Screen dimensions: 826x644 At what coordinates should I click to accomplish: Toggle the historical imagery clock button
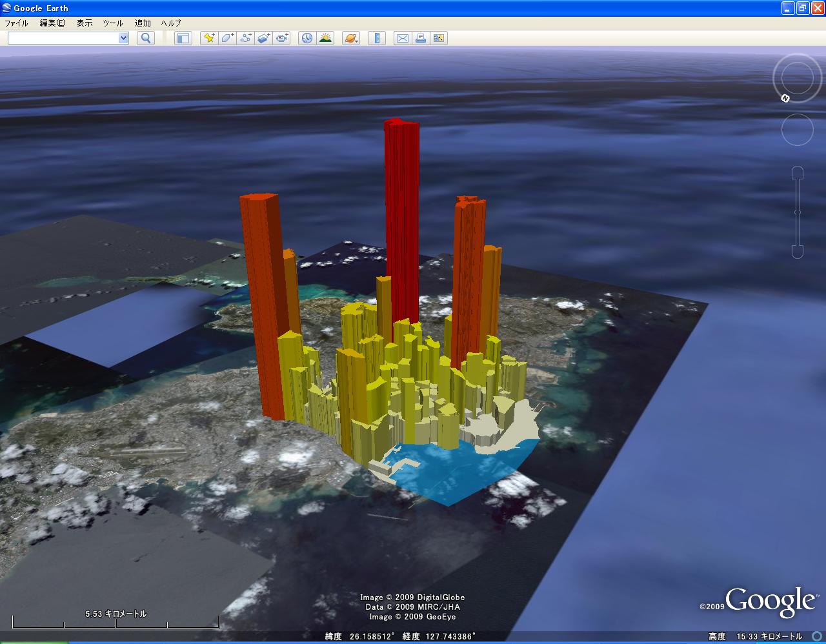307,38
